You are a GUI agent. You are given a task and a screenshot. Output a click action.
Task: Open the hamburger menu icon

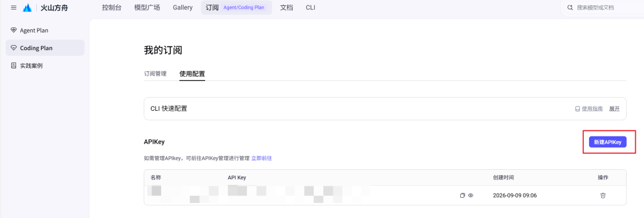(14, 7)
